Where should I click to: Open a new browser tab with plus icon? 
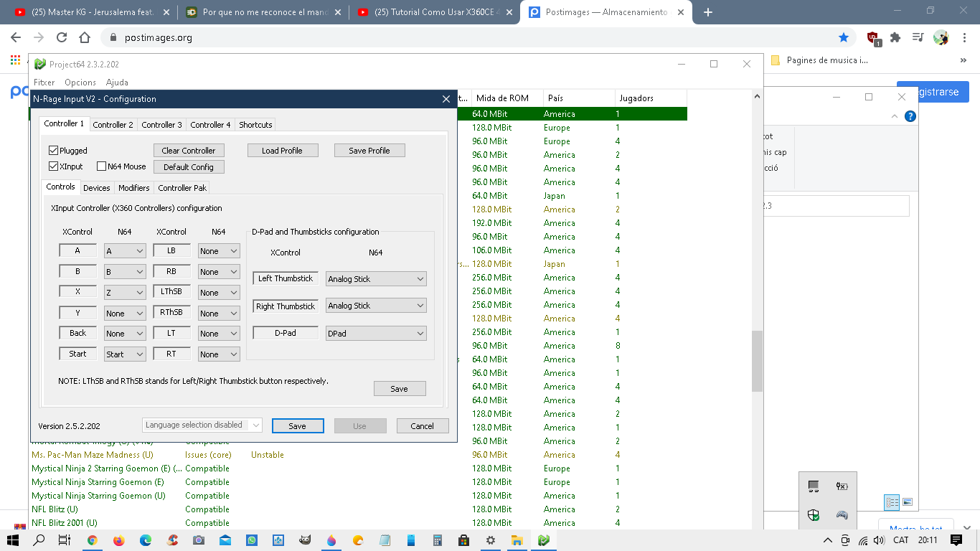(x=708, y=12)
